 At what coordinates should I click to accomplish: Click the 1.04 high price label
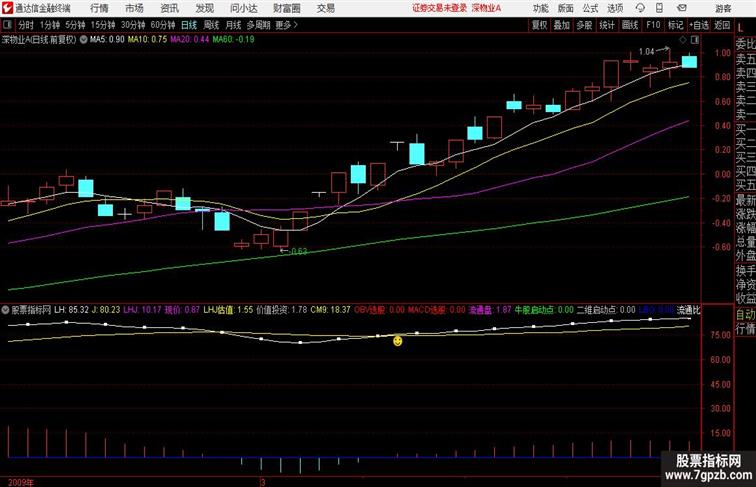point(647,52)
